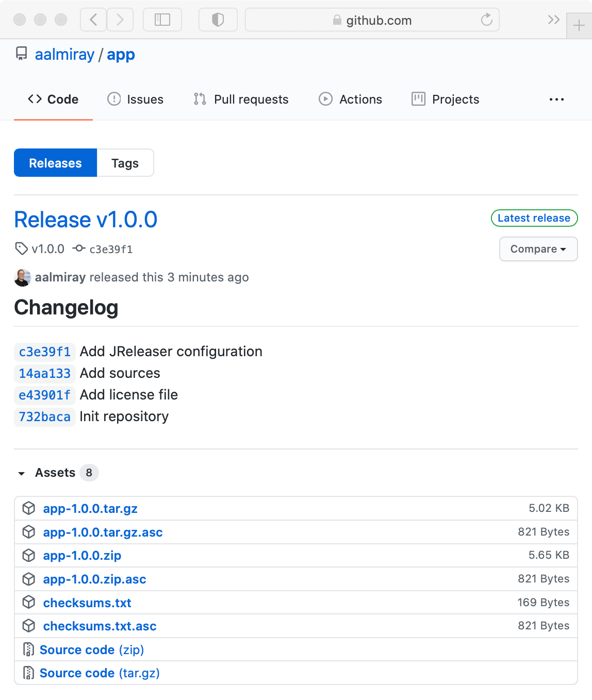Click package icon for app-1.0.0.tar.gz.asc
Viewport: 592px width, 700px height.
click(x=29, y=532)
